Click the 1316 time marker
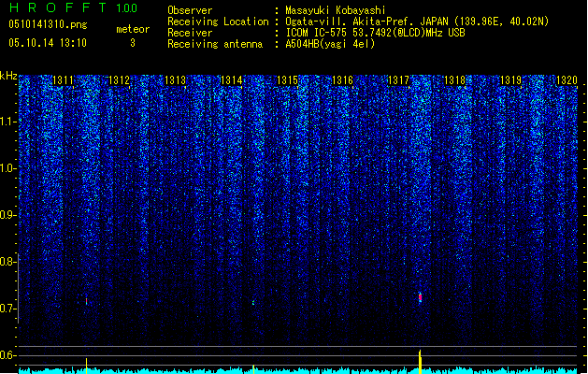 point(343,79)
